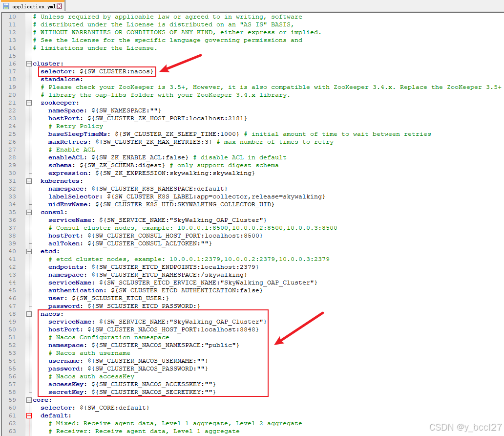Click the 'enableACL' key
Viewport: 504px width, 436px height.
pyautogui.click(x=65, y=158)
